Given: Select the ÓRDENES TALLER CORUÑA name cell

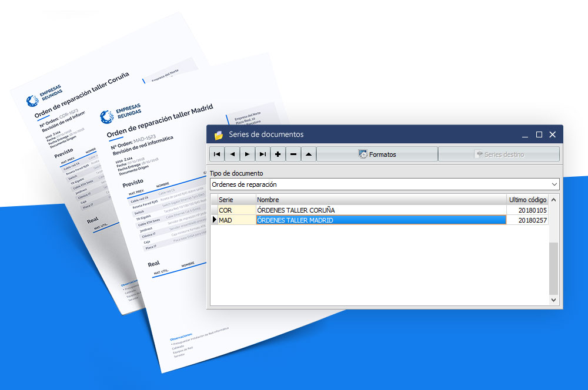Looking at the screenshot, I should (381, 210).
